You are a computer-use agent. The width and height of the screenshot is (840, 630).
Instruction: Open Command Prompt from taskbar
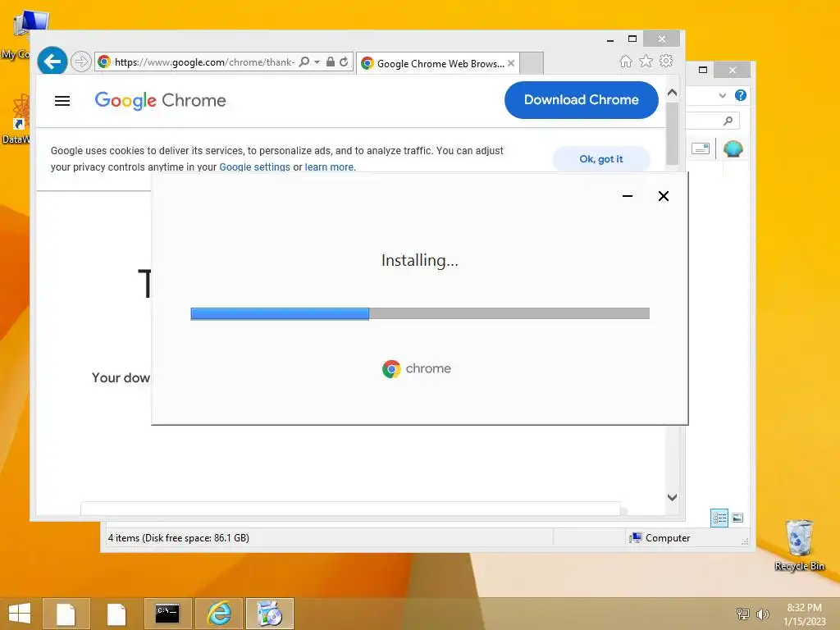coord(167,614)
